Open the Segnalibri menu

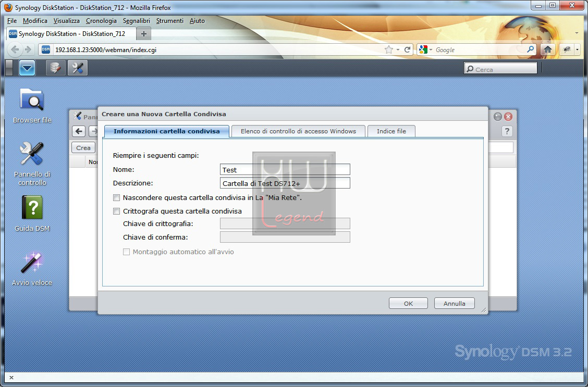[137, 21]
